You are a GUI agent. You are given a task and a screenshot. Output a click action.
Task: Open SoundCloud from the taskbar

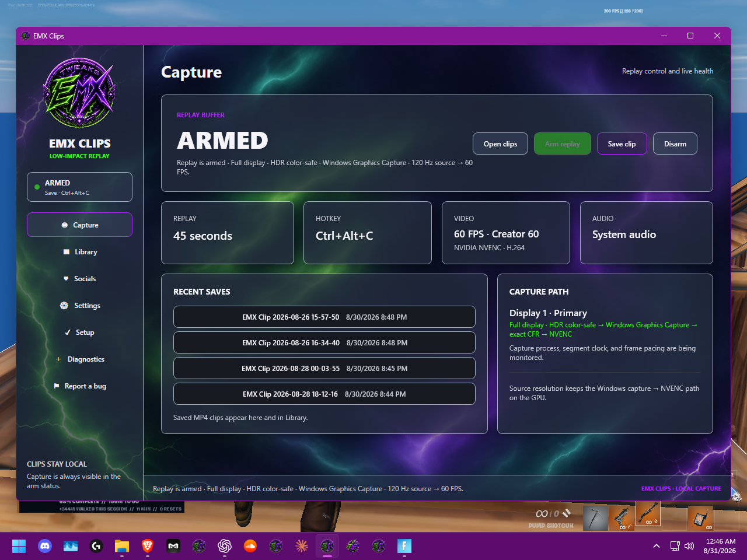click(x=250, y=546)
